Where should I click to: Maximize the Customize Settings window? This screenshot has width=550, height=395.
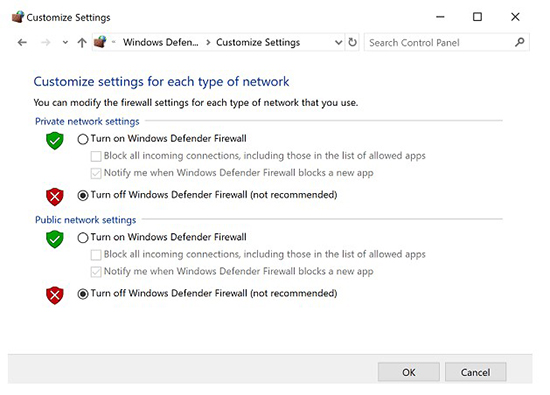tap(477, 17)
